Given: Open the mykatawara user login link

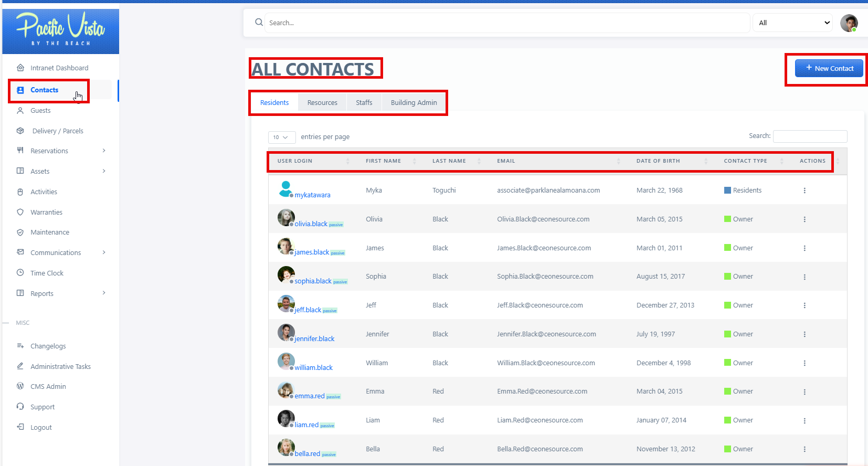Looking at the screenshot, I should click(312, 195).
